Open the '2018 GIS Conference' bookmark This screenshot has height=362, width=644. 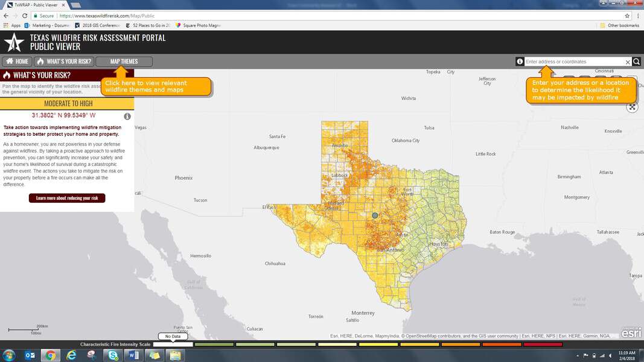(97, 25)
